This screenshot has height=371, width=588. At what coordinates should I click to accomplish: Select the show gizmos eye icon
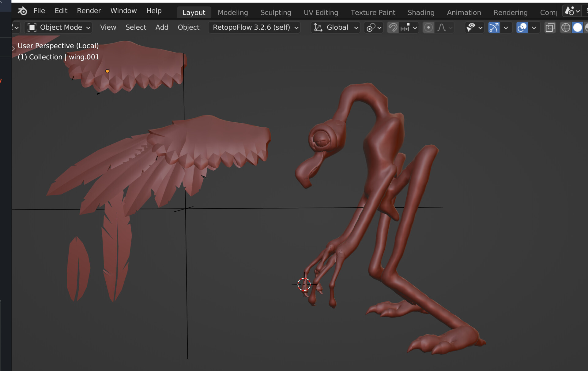click(x=472, y=27)
